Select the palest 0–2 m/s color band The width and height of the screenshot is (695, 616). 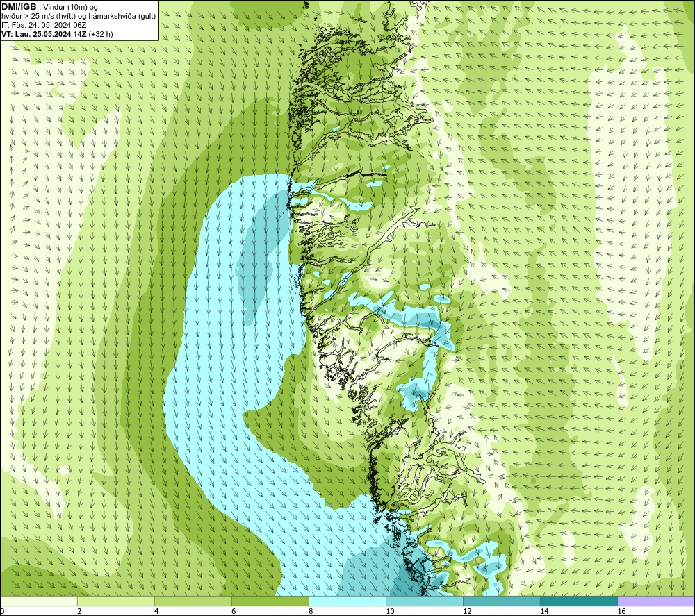click(38, 601)
